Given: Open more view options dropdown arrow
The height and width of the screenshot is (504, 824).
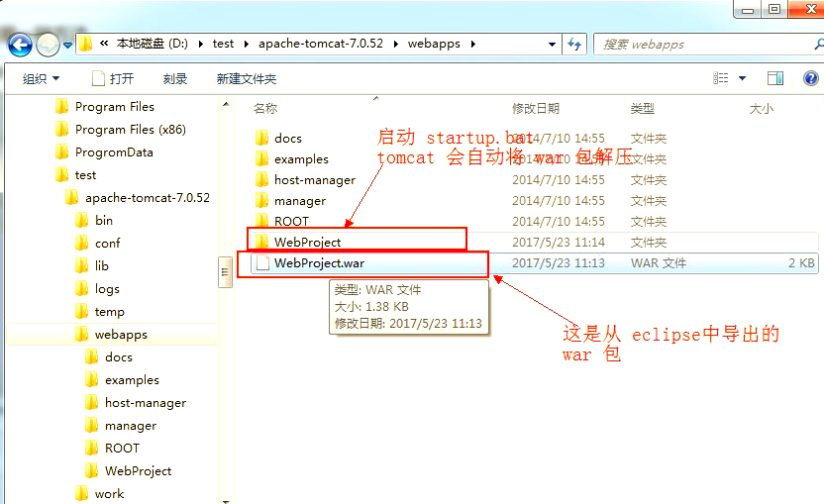Looking at the screenshot, I should 742,78.
